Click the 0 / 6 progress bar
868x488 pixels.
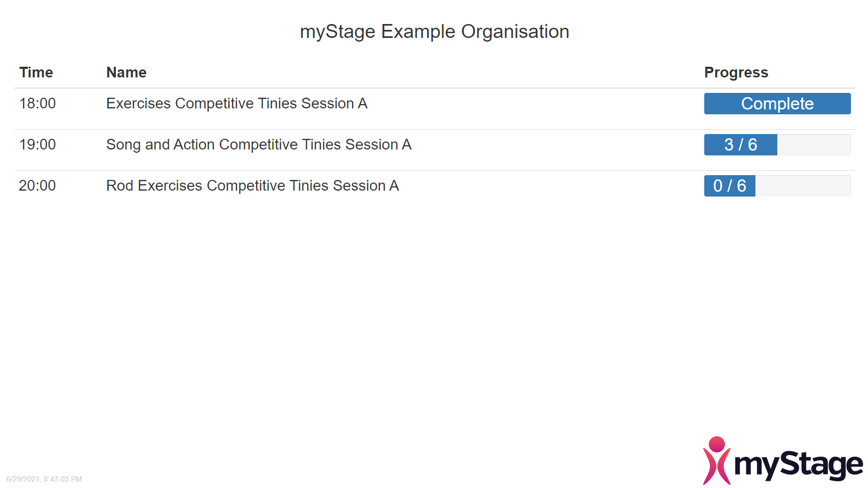pos(777,186)
